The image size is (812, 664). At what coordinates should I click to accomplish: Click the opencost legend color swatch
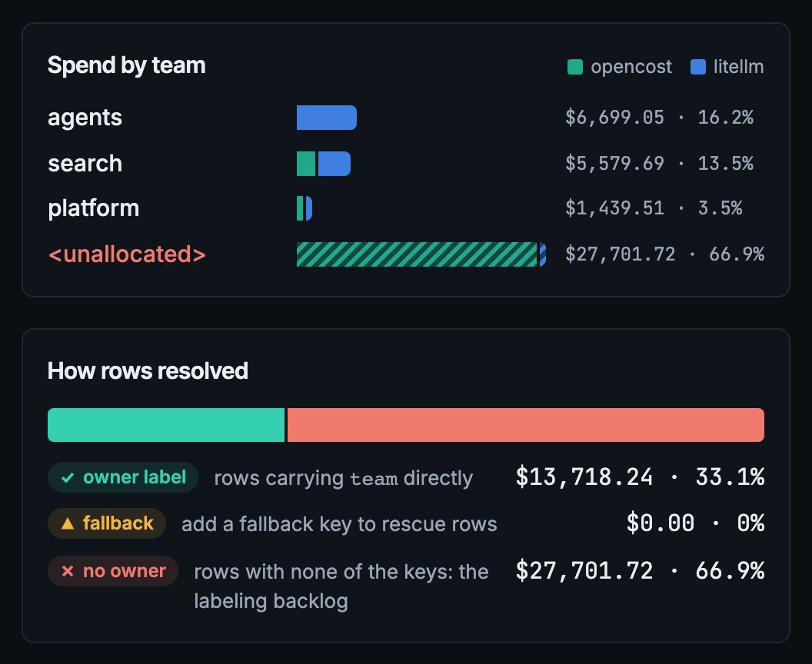[x=575, y=67]
